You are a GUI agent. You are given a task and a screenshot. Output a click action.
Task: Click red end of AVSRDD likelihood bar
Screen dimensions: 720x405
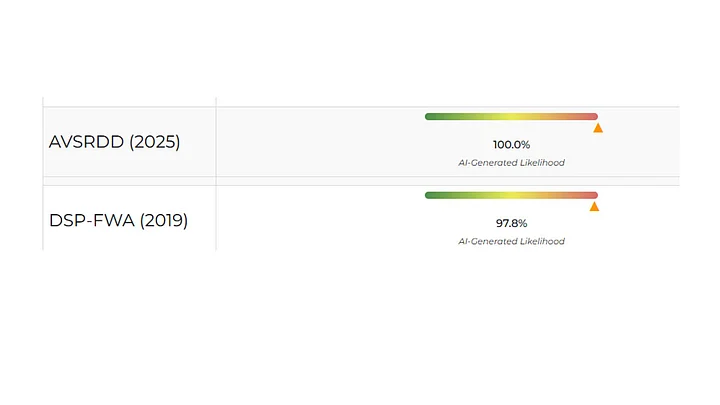(590, 117)
